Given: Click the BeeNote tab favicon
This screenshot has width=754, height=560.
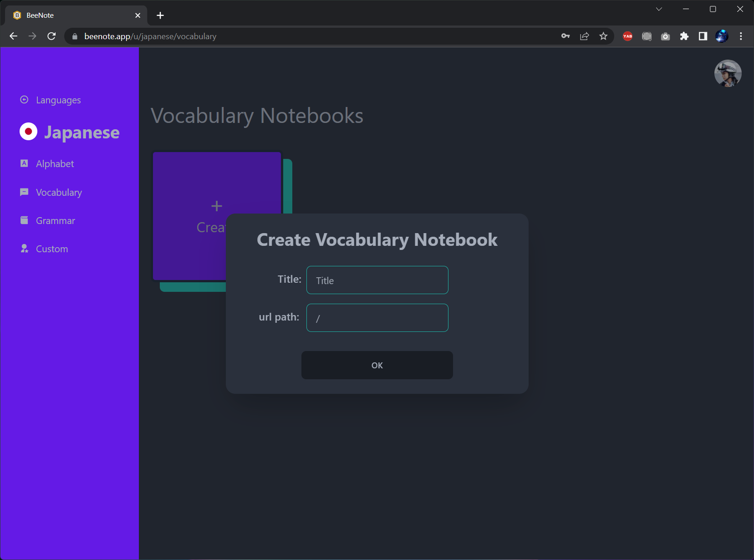Looking at the screenshot, I should tap(17, 15).
